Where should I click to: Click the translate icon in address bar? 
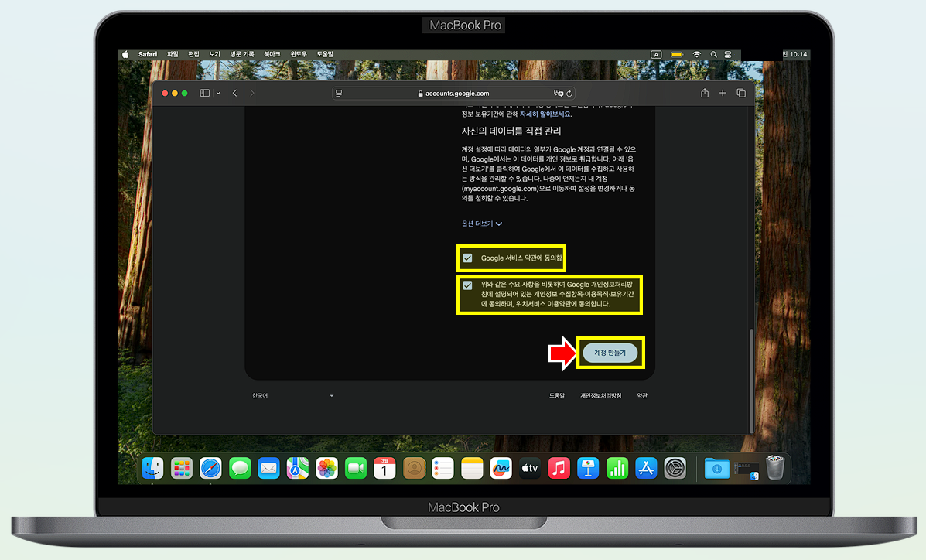(558, 94)
